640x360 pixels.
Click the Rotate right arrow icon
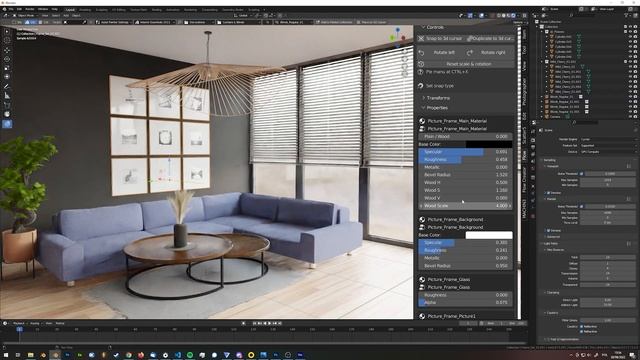470,53
